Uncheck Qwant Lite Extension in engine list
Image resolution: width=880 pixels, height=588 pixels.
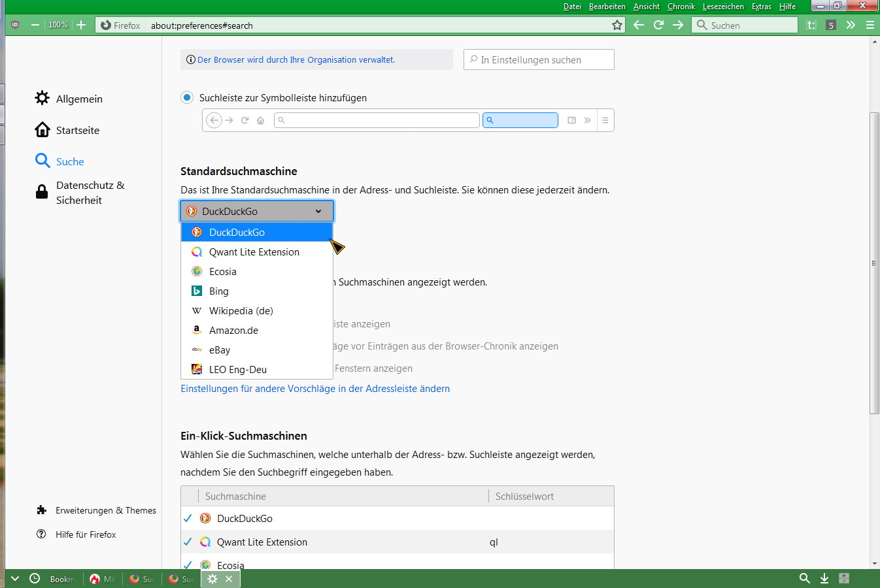coord(188,542)
